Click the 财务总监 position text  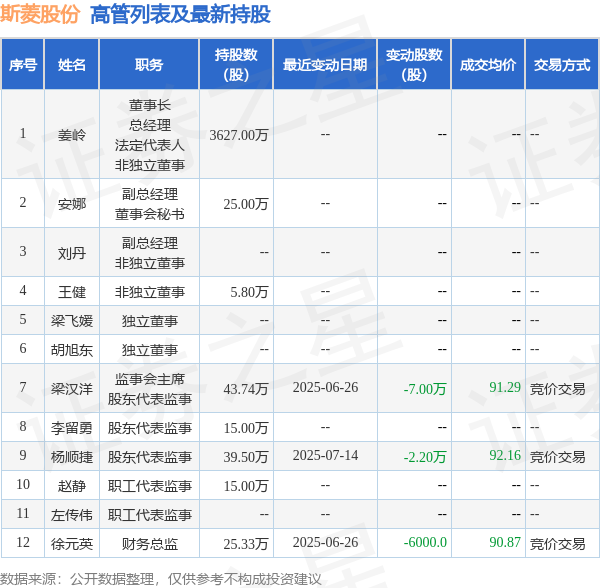[150, 544]
